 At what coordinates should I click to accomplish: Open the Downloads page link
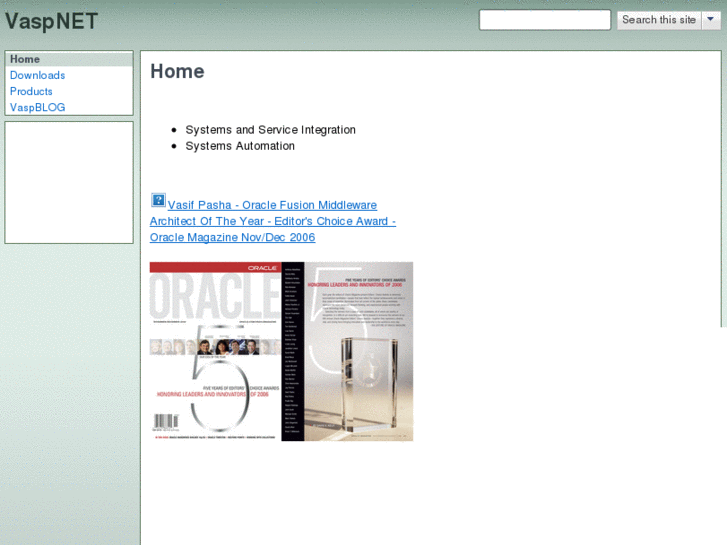38,75
